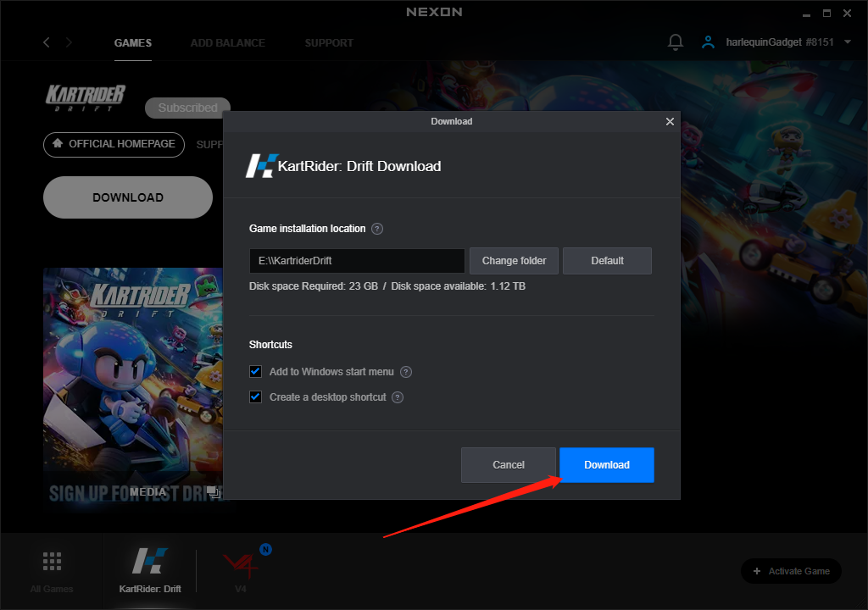Click the media gallery stack icon
Image resolution: width=868 pixels, height=610 pixels.
[x=213, y=491]
